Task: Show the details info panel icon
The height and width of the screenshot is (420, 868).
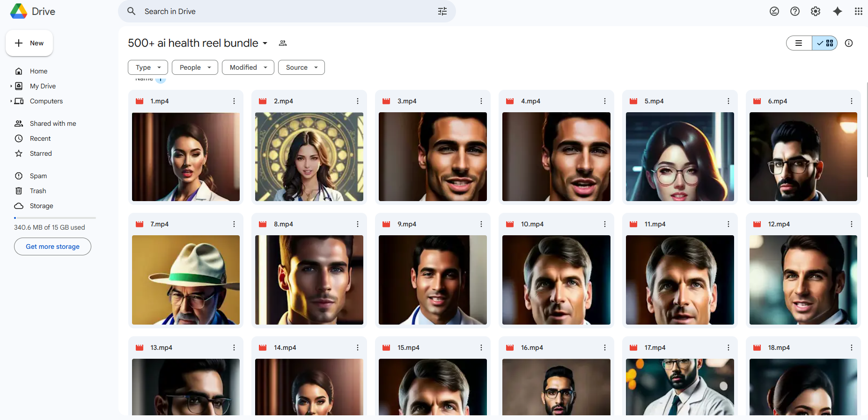Action: click(x=849, y=43)
